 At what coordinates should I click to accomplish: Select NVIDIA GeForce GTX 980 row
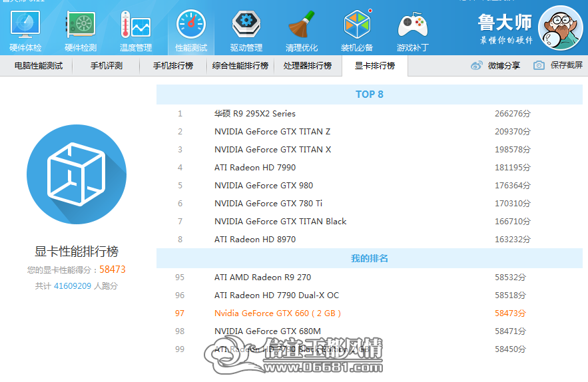tap(370, 186)
